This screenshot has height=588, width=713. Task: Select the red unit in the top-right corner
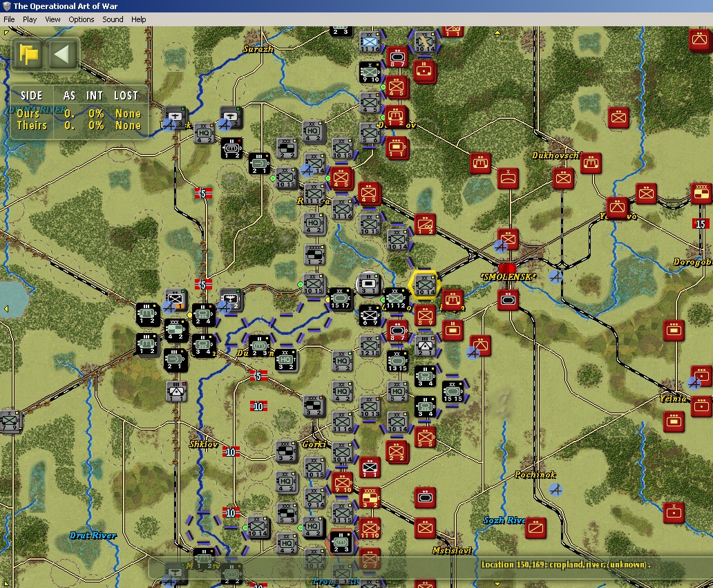(x=700, y=40)
